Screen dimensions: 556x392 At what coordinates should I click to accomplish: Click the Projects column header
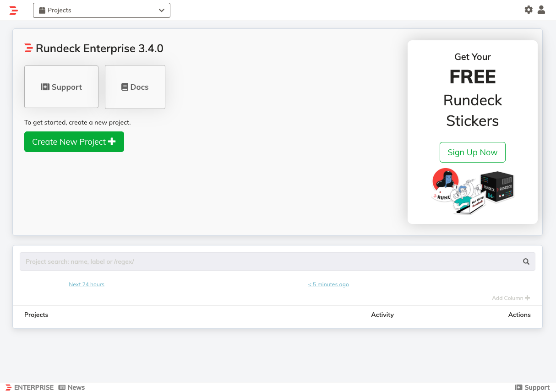coord(36,315)
